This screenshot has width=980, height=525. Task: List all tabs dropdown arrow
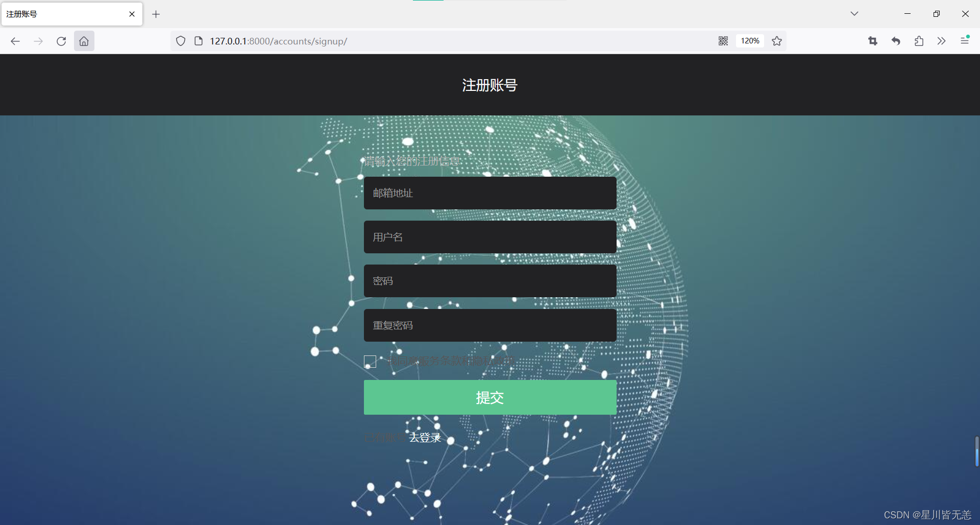coord(854,14)
